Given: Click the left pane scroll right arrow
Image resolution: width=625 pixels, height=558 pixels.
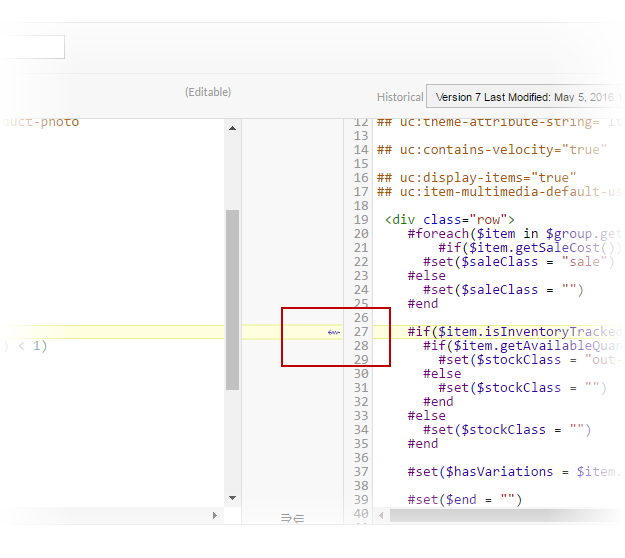Looking at the screenshot, I should [215, 516].
